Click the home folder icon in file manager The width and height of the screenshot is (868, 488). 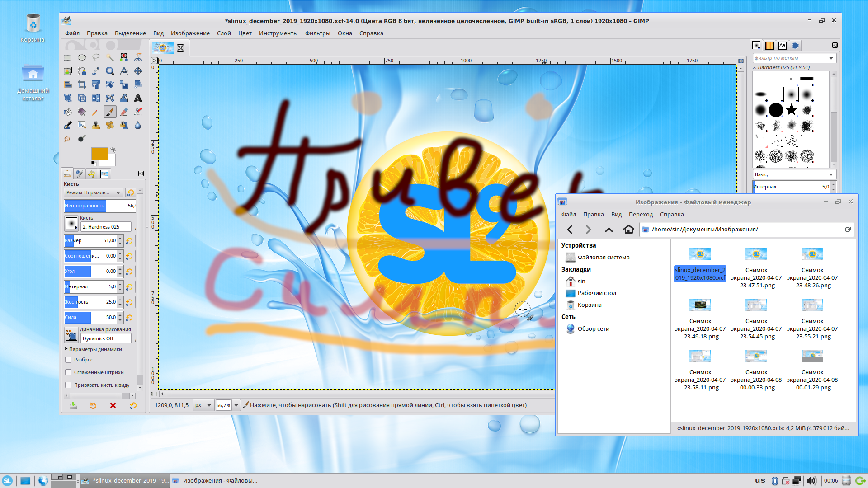click(628, 230)
